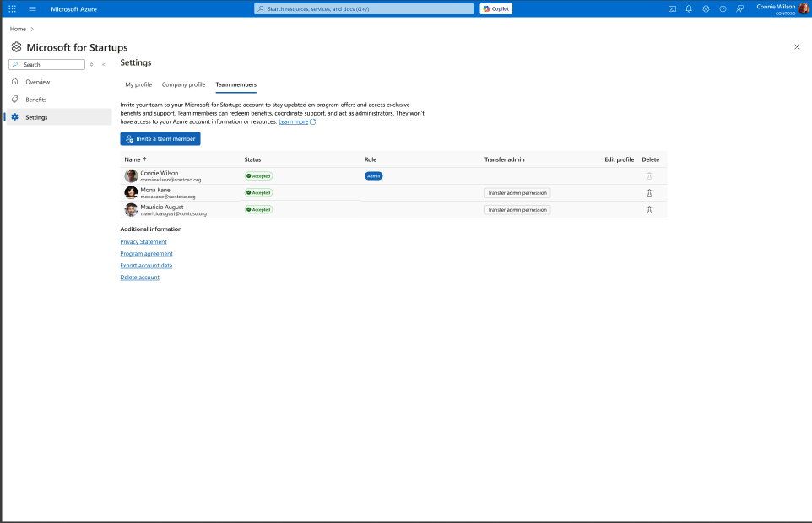The width and height of the screenshot is (812, 523).
Task: Click the Transfer admin column header
Action: (x=505, y=159)
